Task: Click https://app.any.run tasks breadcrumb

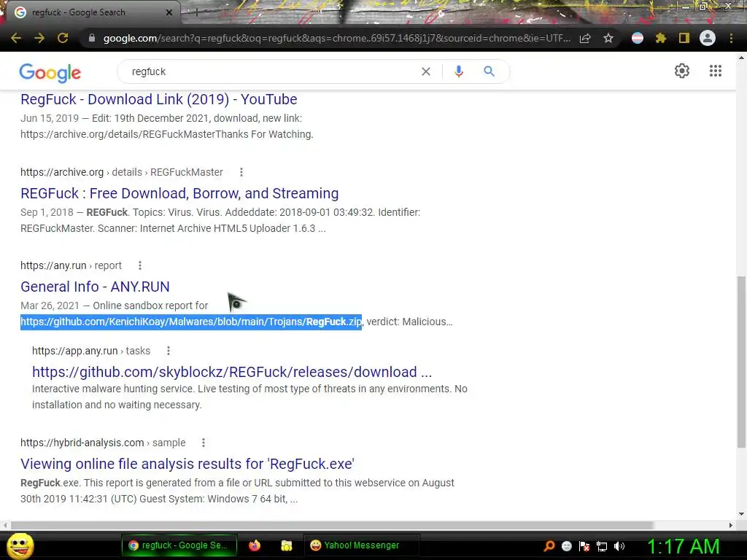Action: (91, 351)
